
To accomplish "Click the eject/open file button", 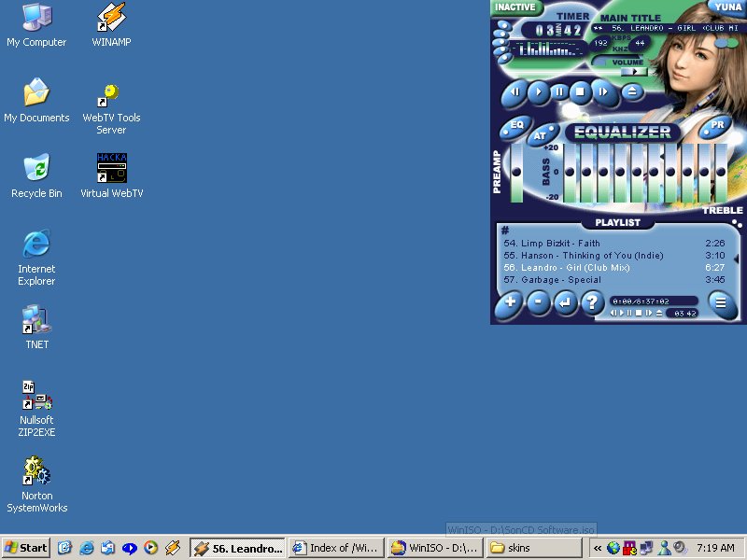I will point(632,91).
